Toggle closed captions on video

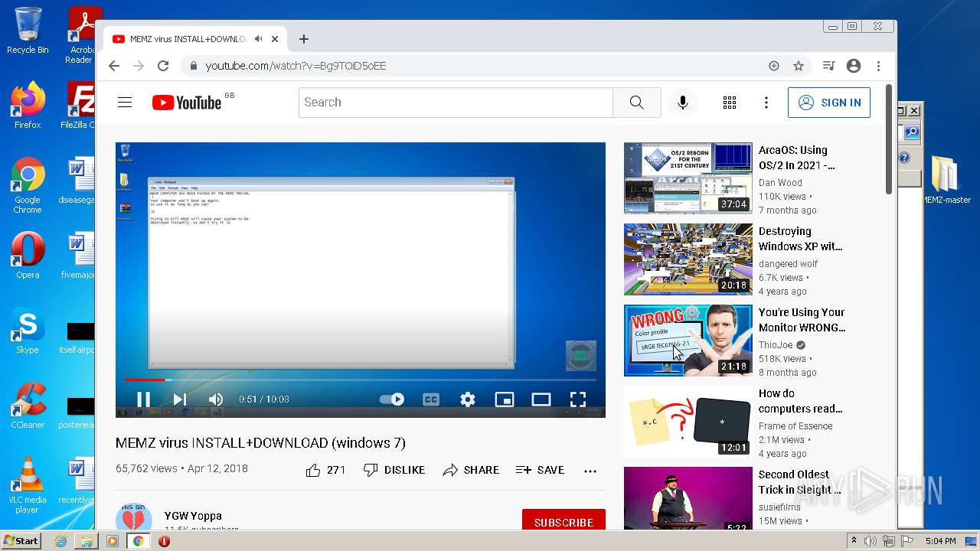click(431, 399)
